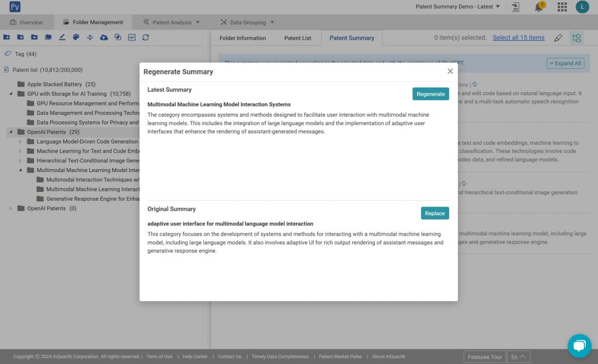The height and width of the screenshot is (364, 598).
Task: Switch to the Overview tab
Action: pos(26,22)
